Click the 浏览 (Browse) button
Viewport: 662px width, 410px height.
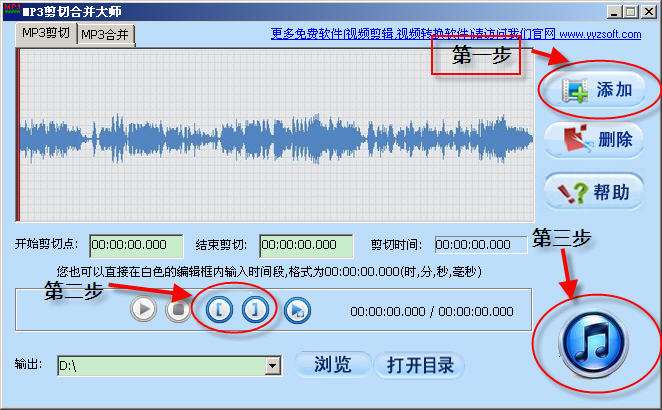pyautogui.click(x=333, y=364)
